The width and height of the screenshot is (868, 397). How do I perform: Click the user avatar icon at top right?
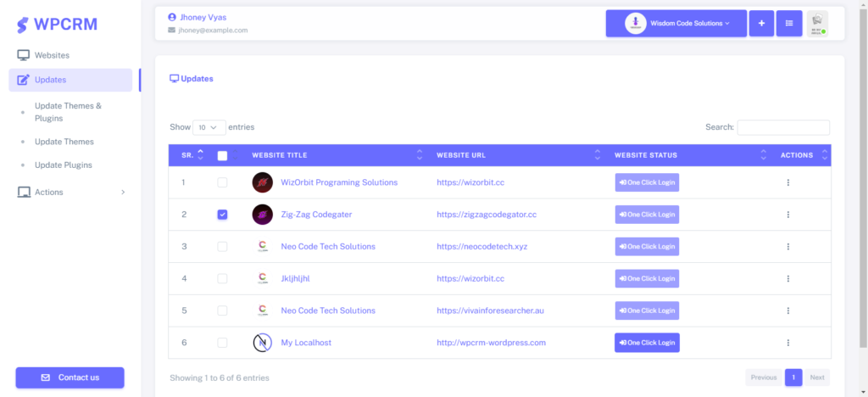[817, 24]
